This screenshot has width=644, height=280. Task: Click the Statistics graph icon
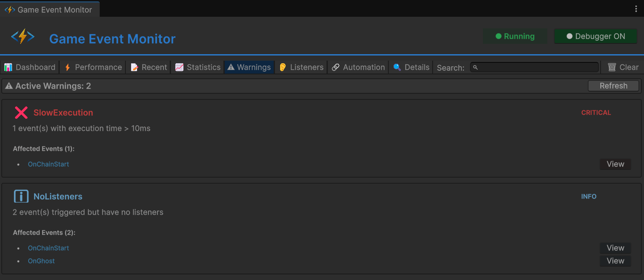point(179,67)
